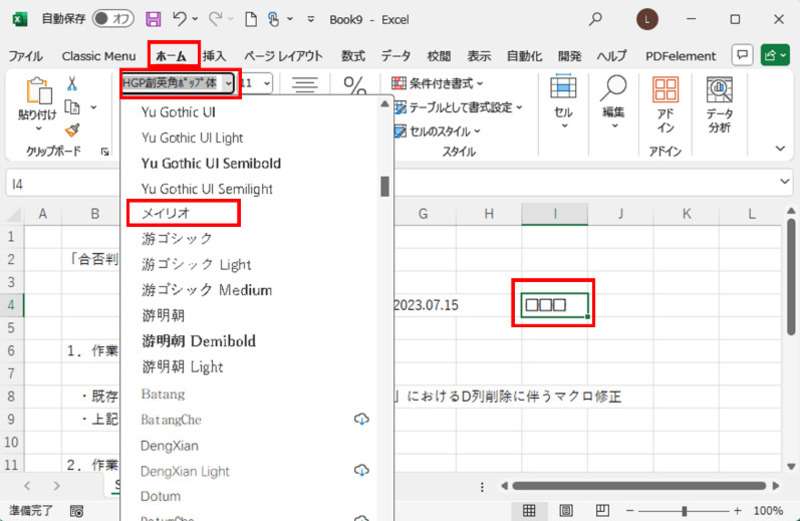Click the 100% zoom level text

click(x=768, y=511)
